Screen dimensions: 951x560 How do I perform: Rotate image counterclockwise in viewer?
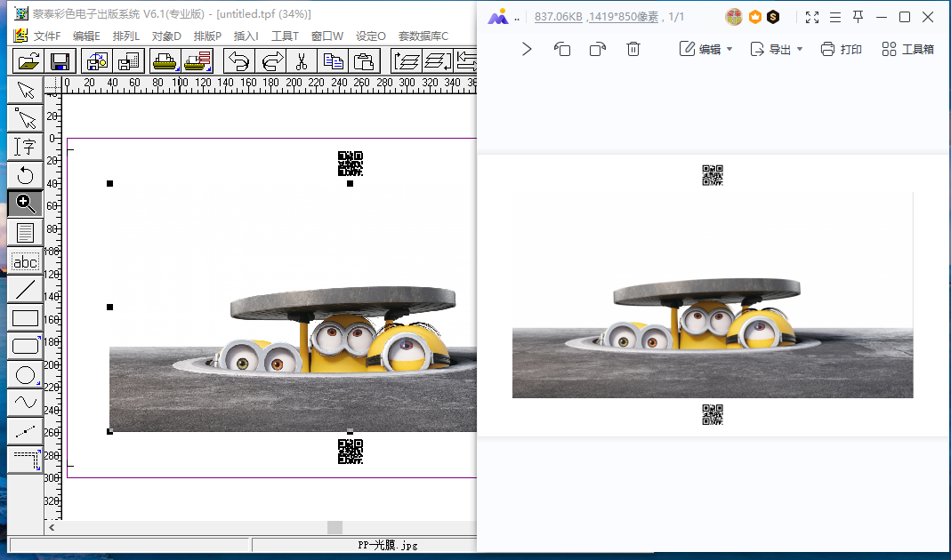tap(562, 49)
